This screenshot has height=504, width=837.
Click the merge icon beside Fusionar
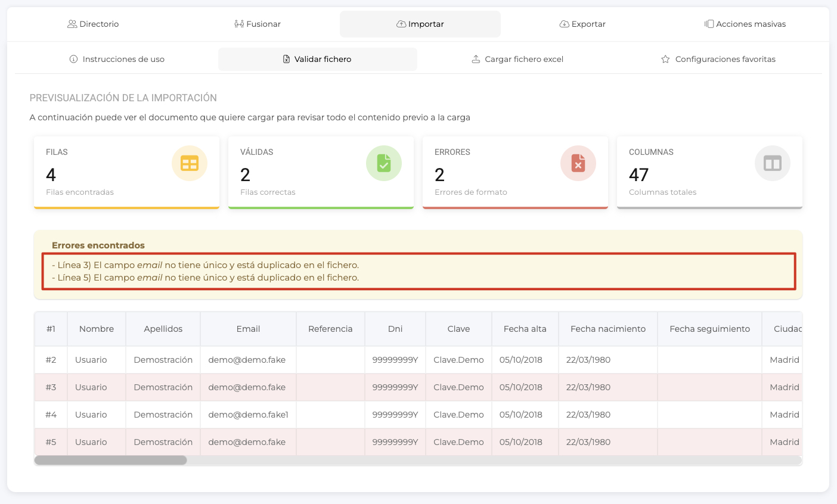(x=239, y=24)
